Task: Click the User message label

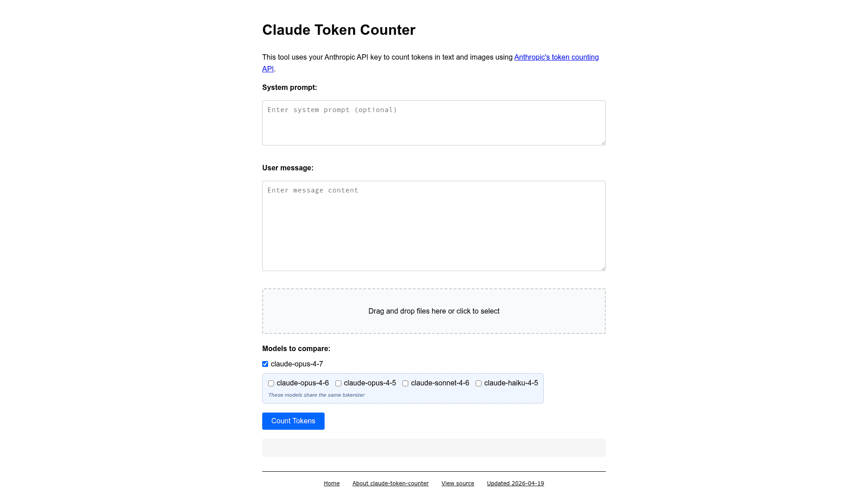Action: 288,168
